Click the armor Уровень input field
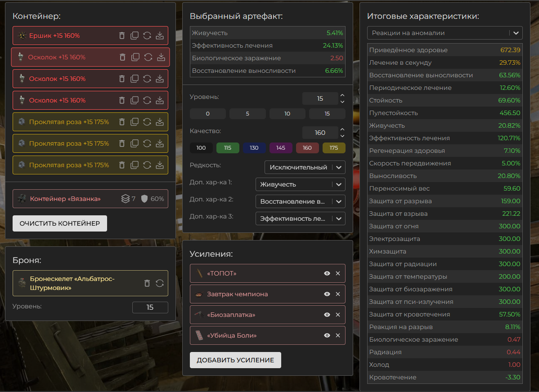Screen dimensions: 539x392 tap(150, 307)
